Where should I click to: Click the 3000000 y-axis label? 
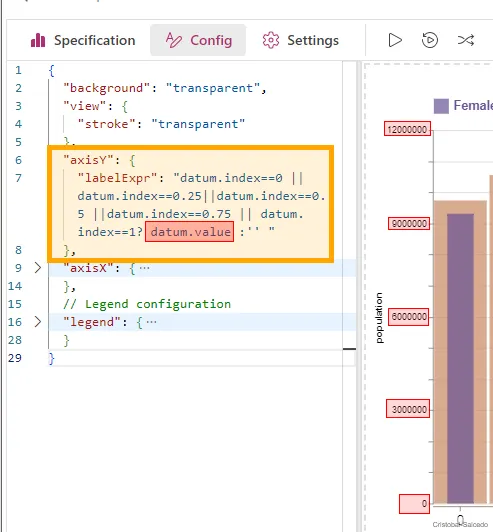(408, 409)
